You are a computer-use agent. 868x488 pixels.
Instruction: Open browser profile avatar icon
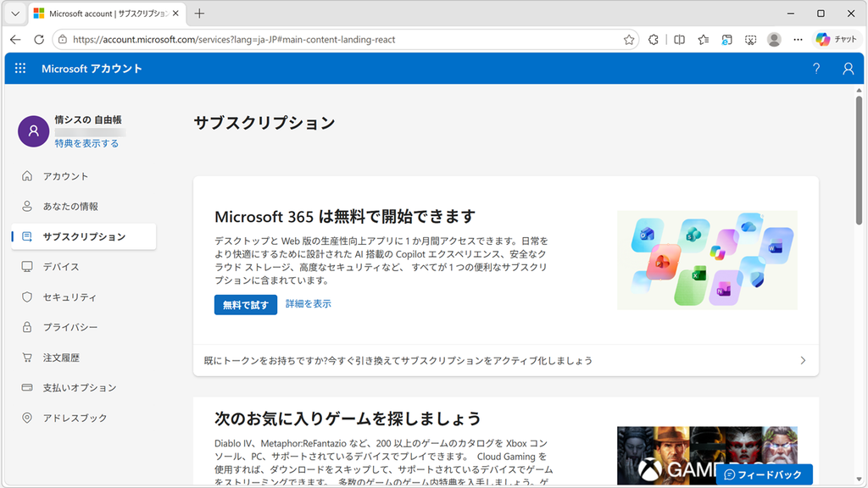774,39
